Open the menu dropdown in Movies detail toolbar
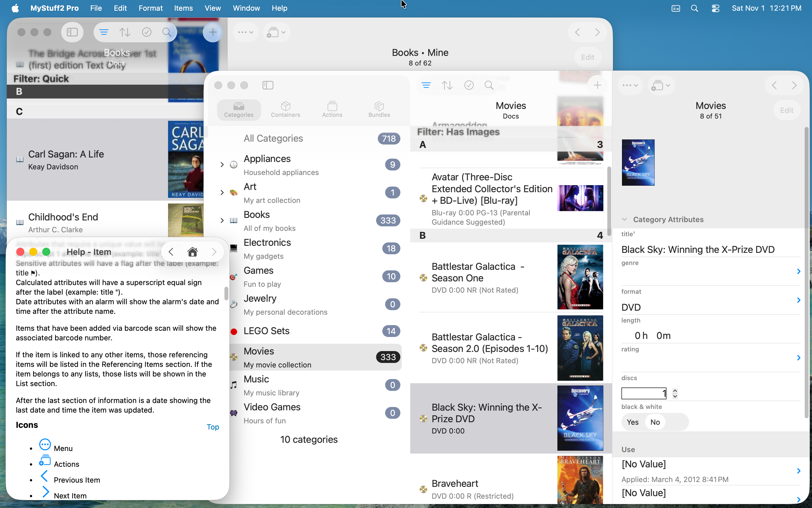 pos(630,85)
